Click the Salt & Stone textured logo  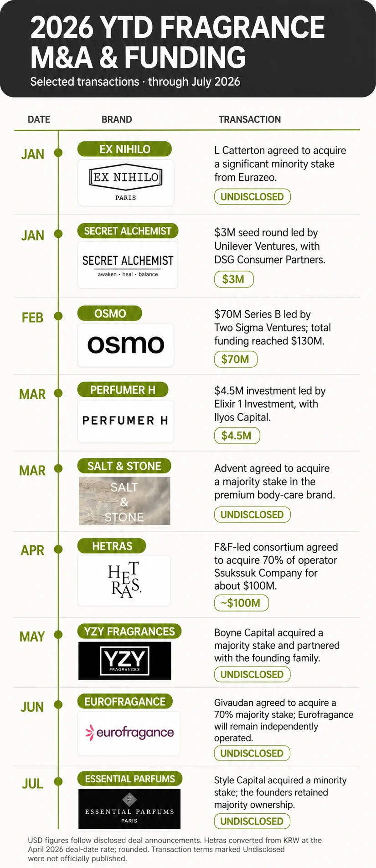124,501
